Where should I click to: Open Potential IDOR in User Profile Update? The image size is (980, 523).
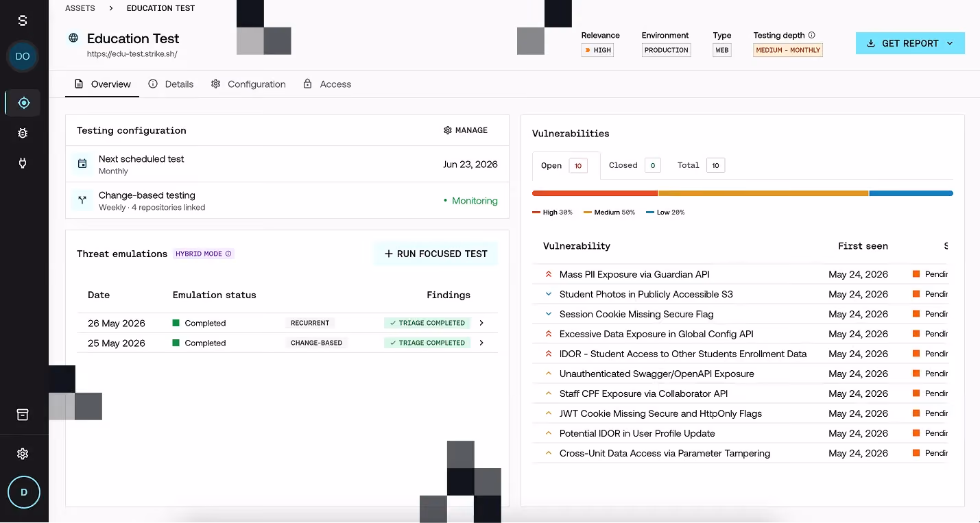pos(637,433)
